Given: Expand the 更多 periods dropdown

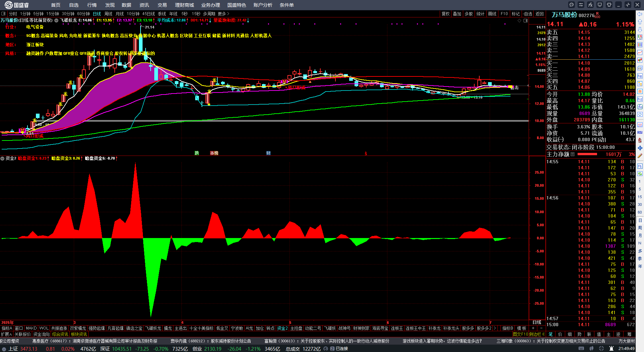Looking at the screenshot, I should (x=223, y=14).
